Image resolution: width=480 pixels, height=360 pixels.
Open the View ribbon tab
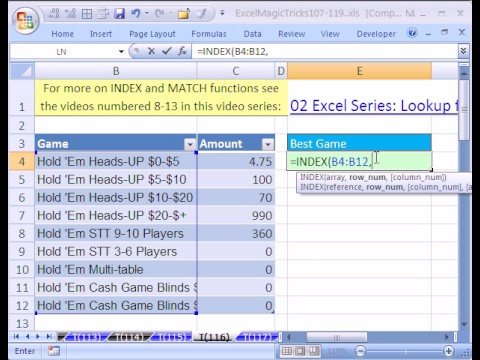330,34
